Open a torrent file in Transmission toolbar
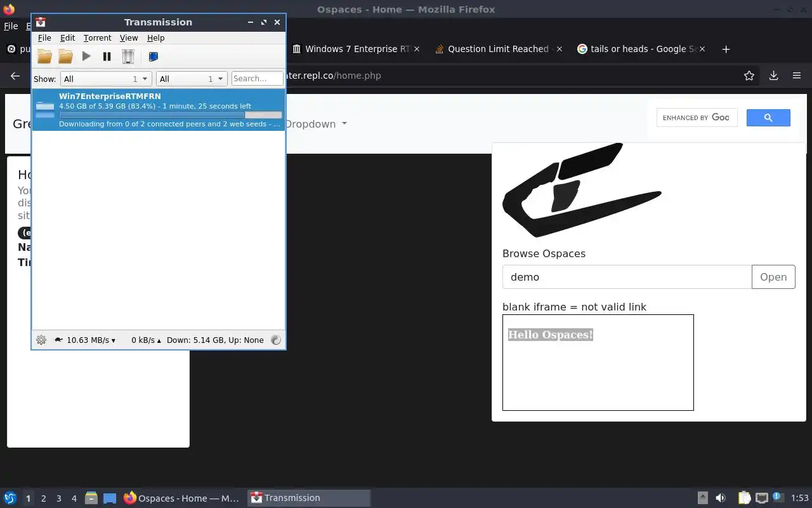This screenshot has height=508, width=812. pos(44,57)
